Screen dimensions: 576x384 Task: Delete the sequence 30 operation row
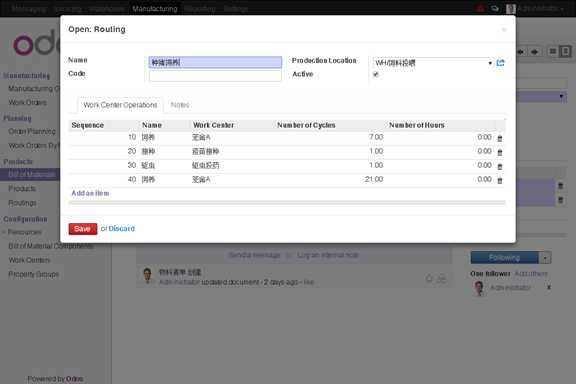coord(500,166)
